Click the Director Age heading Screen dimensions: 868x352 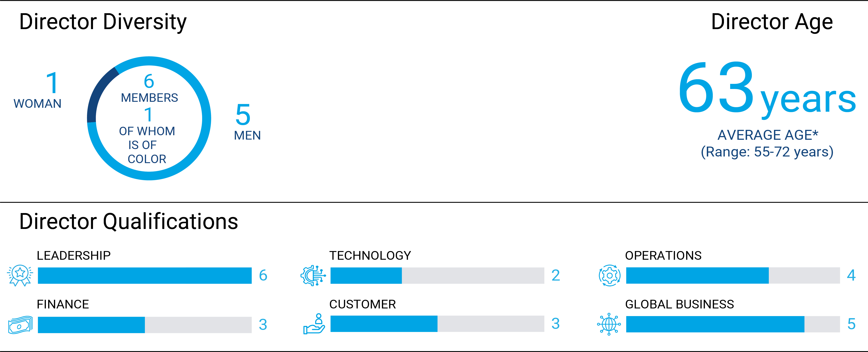[772, 22]
